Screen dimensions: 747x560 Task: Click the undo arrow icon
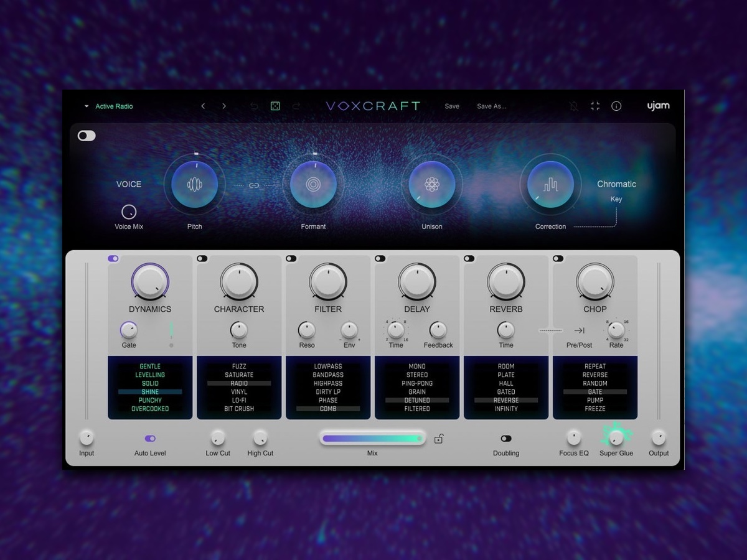254,106
